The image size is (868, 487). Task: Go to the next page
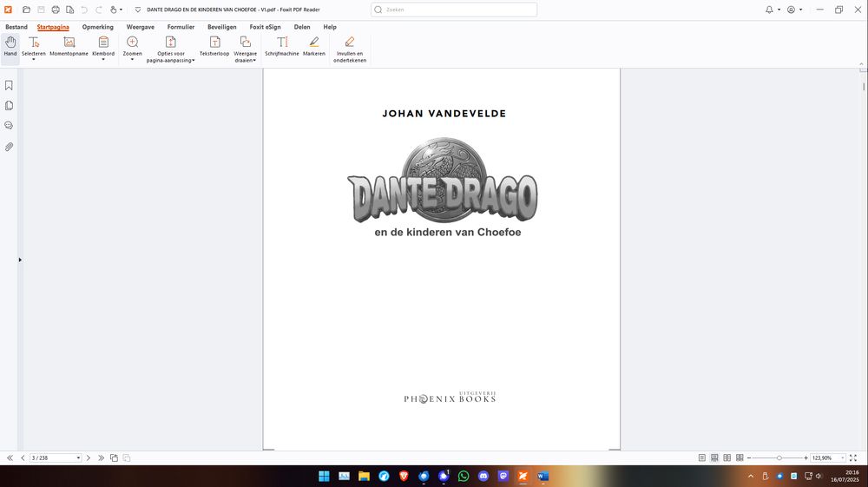88,457
